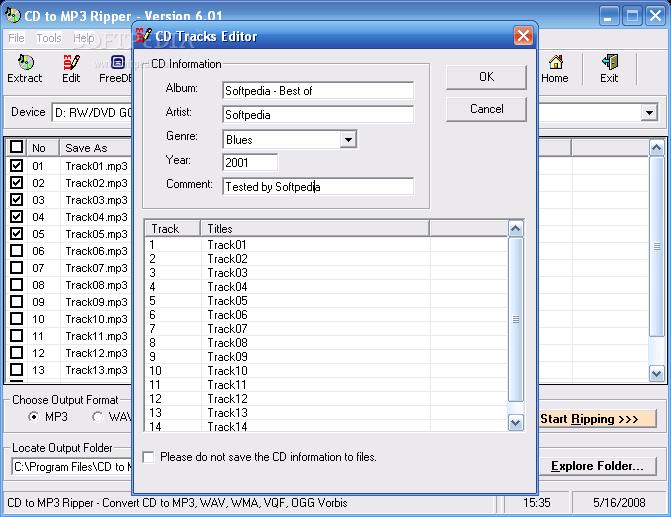
Task: Open the Tools menu
Action: tap(49, 38)
